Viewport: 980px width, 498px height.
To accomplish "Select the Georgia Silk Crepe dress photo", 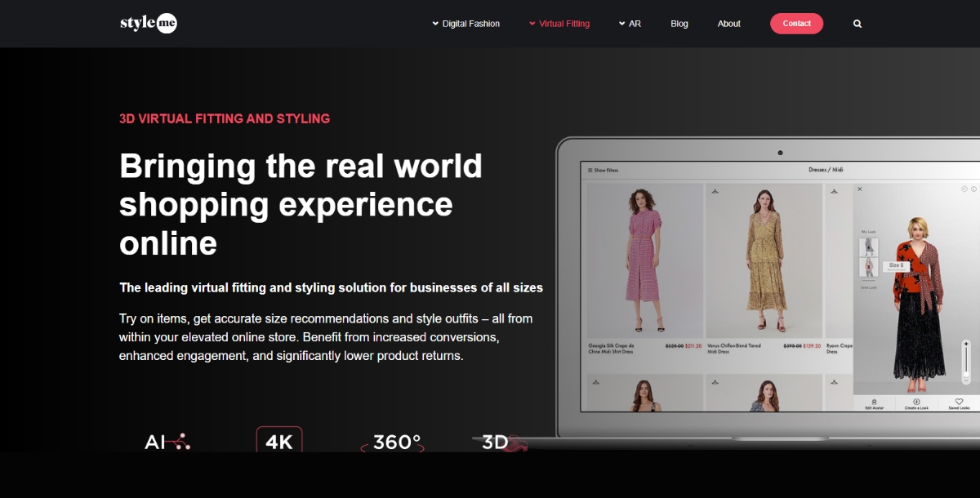I will (x=645, y=260).
